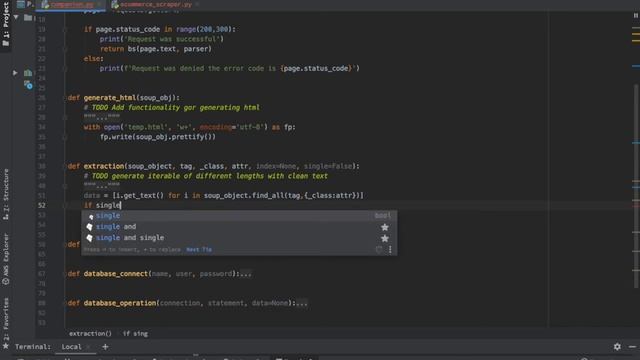The width and height of the screenshot is (640, 360).
Task: Click the star icon beside 'single and'
Action: coord(384,227)
